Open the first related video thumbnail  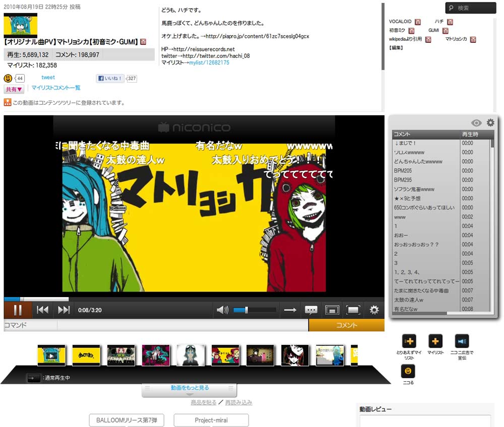pyautogui.click(x=51, y=355)
